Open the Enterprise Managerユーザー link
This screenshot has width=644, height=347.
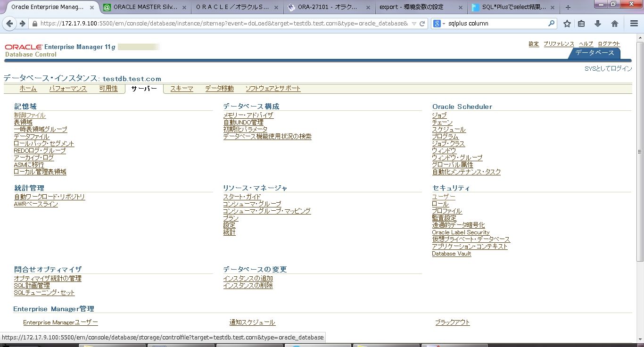click(x=60, y=322)
